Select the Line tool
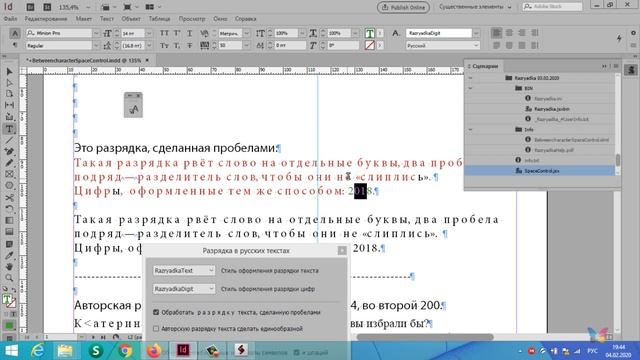This screenshot has width=640, height=360. coord(9,140)
